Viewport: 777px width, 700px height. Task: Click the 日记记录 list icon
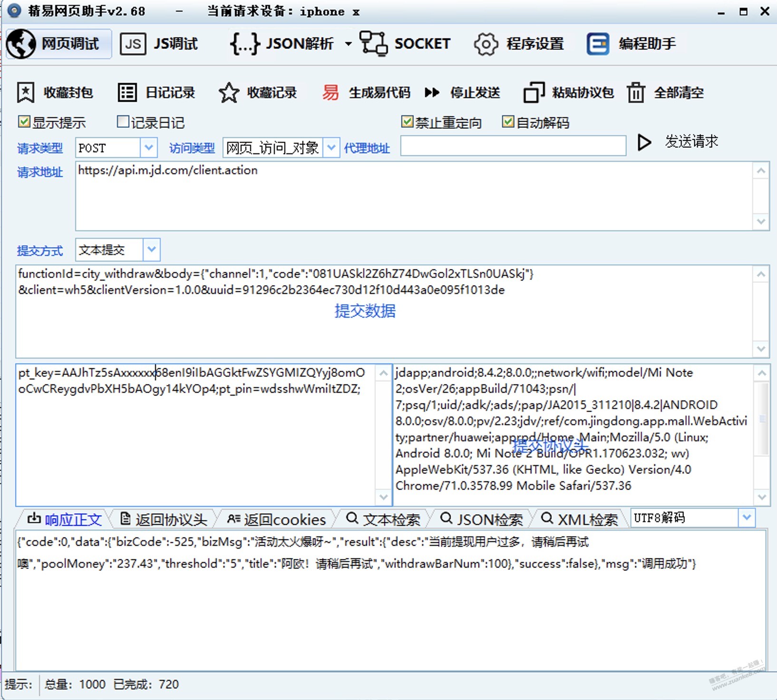coord(127,92)
